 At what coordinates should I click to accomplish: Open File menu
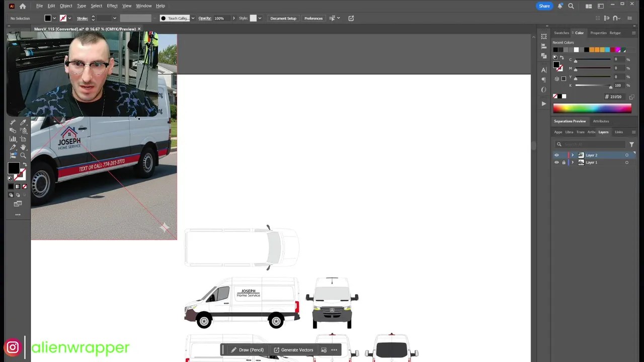click(39, 6)
